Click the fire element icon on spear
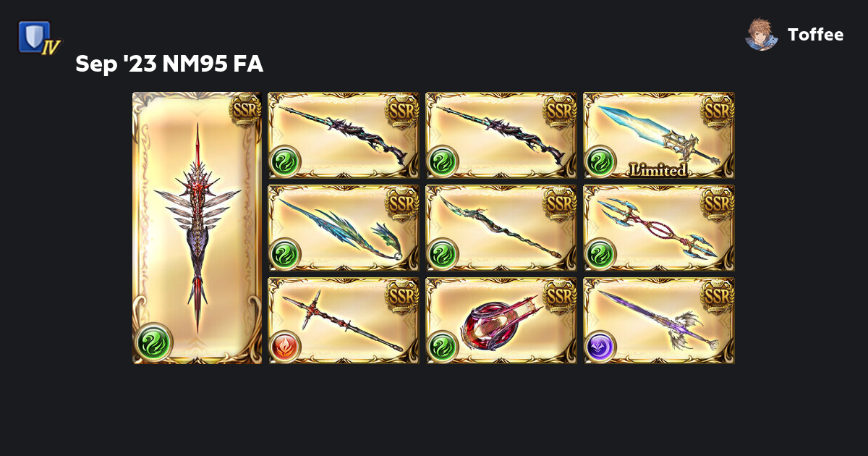This screenshot has width=868, height=456. pyautogui.click(x=285, y=346)
